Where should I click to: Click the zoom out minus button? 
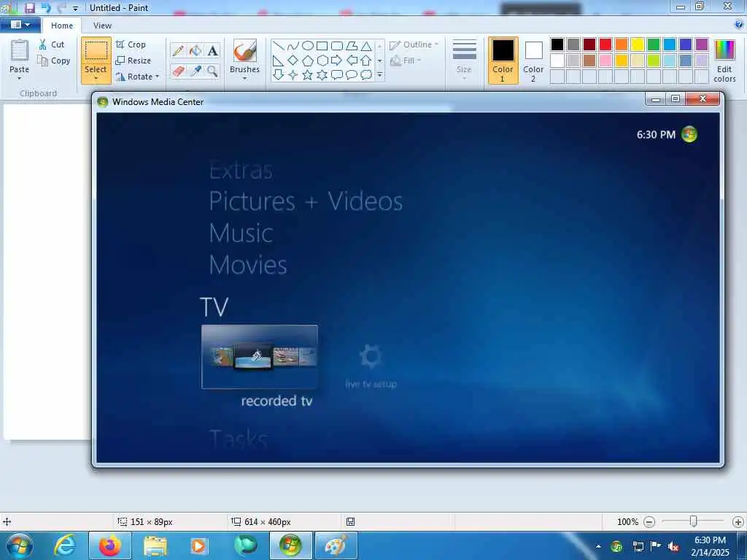[649, 522]
